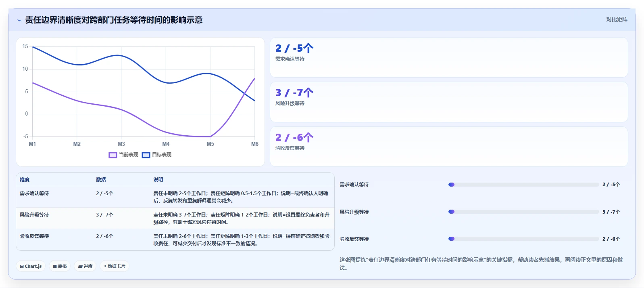Screen dimensions: 644x288
Task: Click the M3 label on the chart axis
Action: pos(121,144)
